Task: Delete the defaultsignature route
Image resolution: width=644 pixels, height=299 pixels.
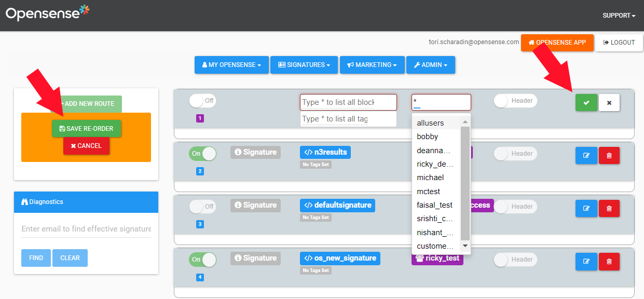Action: (x=609, y=209)
